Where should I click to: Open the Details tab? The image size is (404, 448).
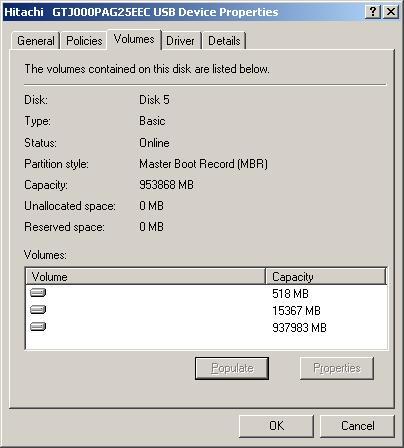(224, 41)
